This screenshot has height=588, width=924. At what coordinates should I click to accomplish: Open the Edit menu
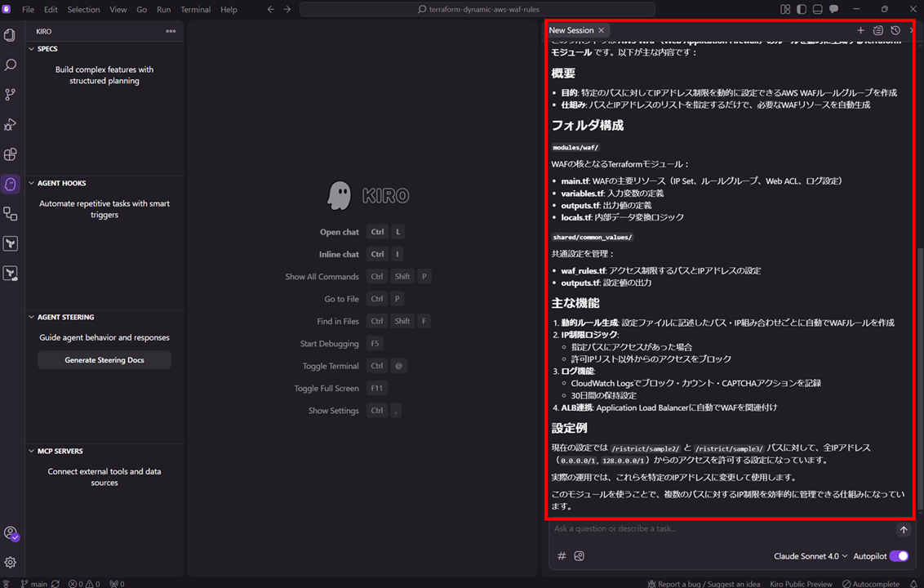51,10
